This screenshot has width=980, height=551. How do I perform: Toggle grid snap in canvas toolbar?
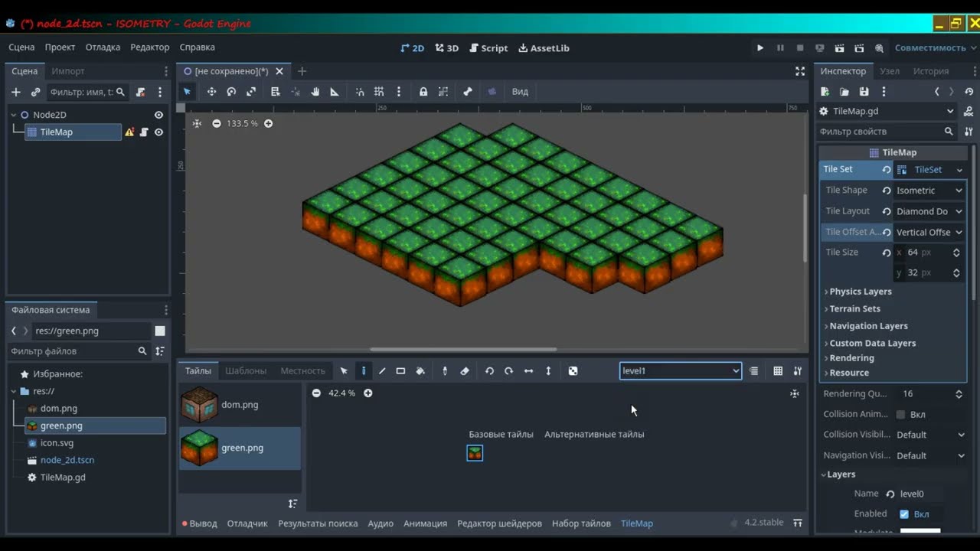(379, 91)
